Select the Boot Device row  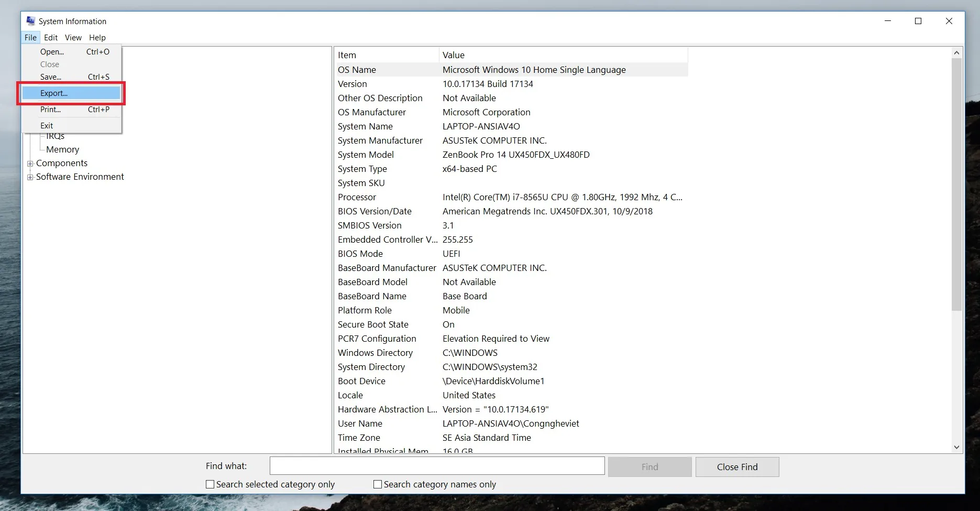coord(511,381)
